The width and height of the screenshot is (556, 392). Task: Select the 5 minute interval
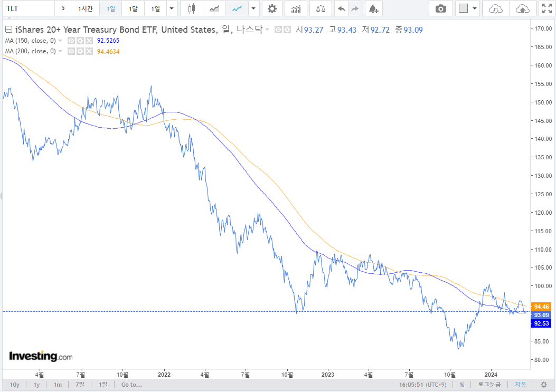63,8
